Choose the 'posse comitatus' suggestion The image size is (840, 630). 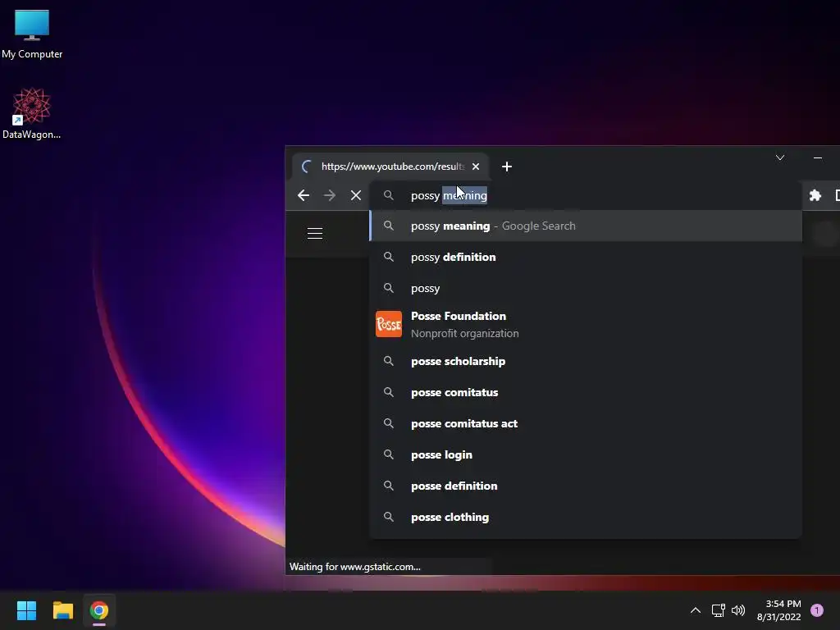point(586,392)
